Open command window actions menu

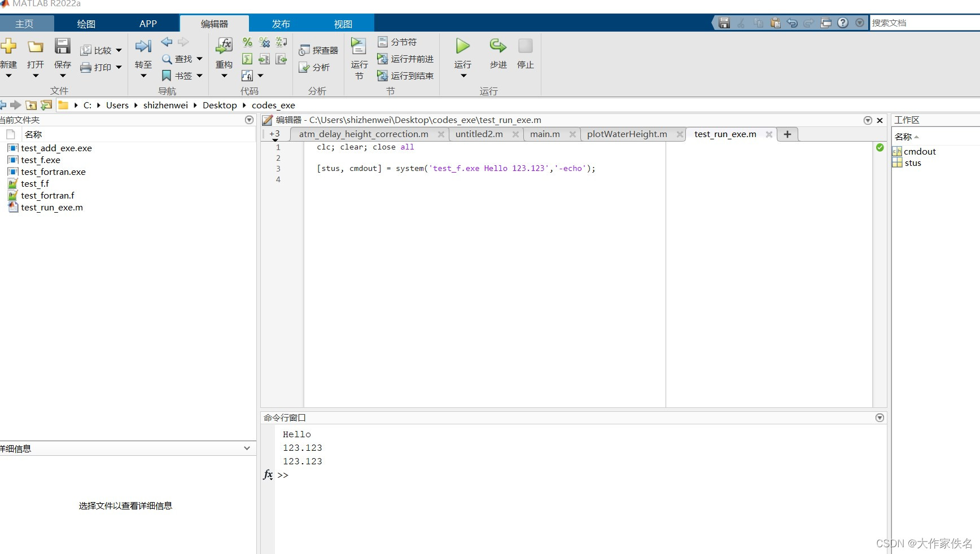880,417
